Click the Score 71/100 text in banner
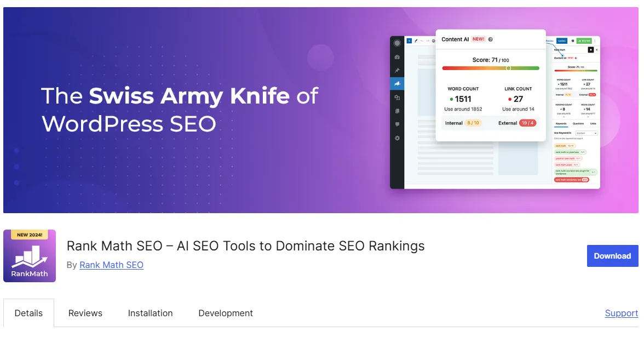This screenshot has height=337, width=644. (x=491, y=60)
